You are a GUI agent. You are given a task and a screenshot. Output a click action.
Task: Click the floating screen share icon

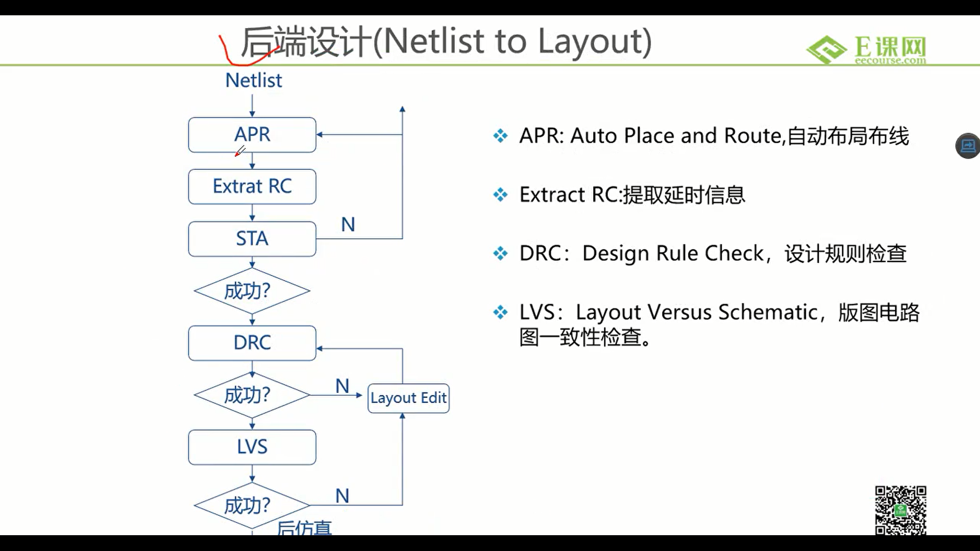(968, 146)
